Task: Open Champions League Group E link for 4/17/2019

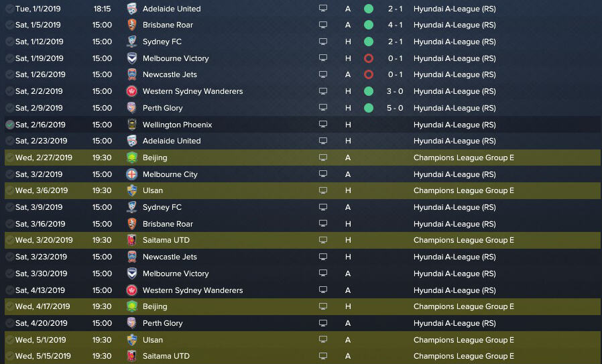Action: (x=463, y=306)
